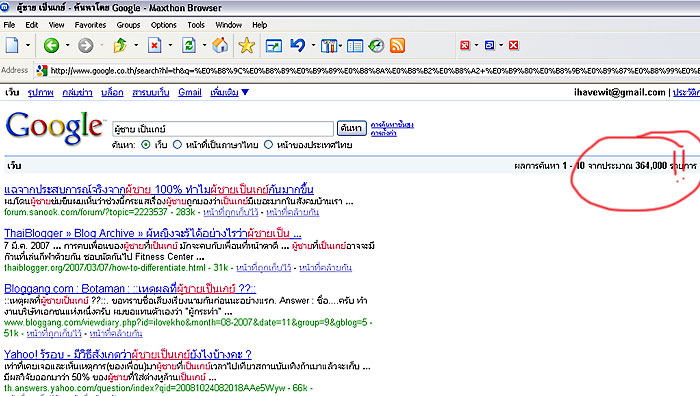Click the page layout panel icon

355,46
